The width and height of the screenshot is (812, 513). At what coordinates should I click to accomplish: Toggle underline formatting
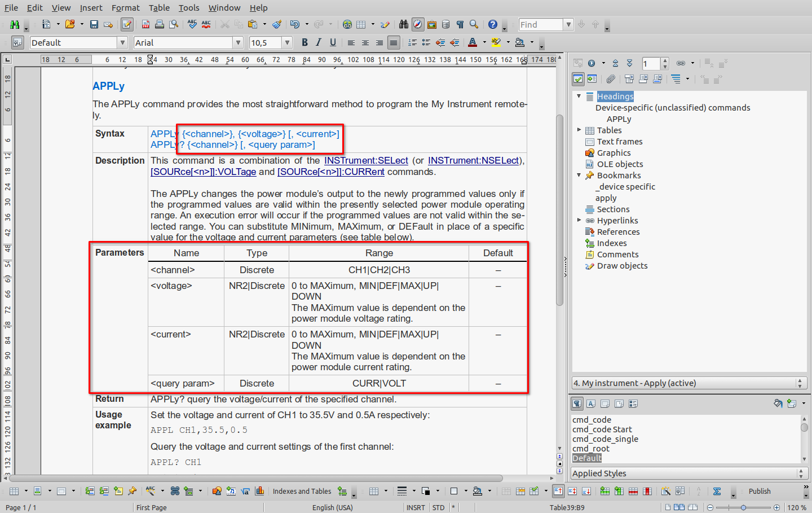[x=333, y=42]
